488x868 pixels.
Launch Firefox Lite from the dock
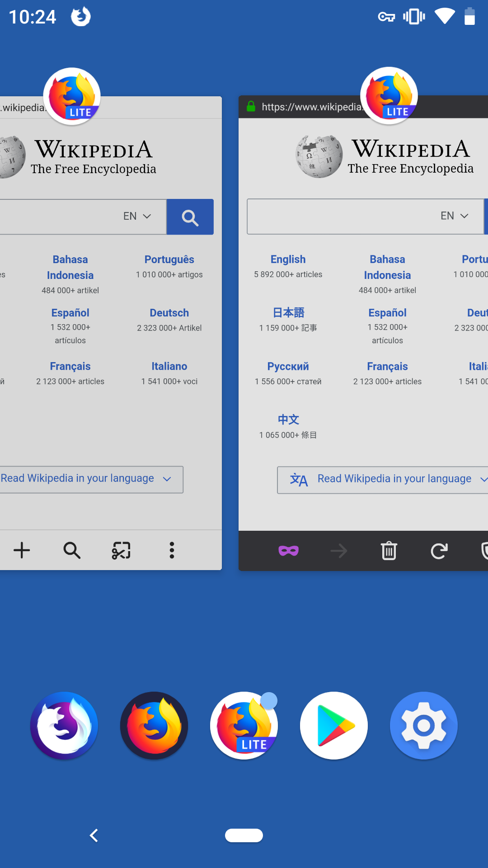pos(244,726)
